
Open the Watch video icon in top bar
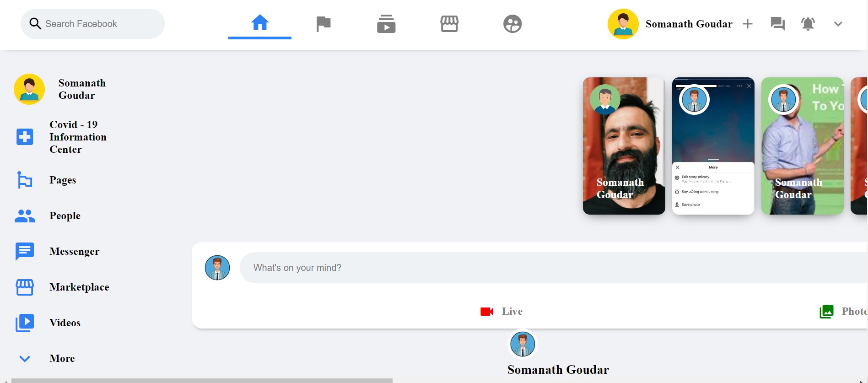(386, 24)
